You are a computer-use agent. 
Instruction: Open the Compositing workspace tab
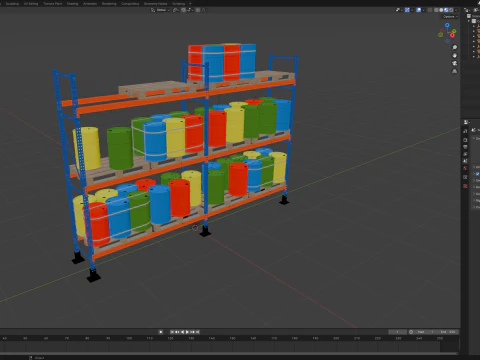[x=130, y=4]
